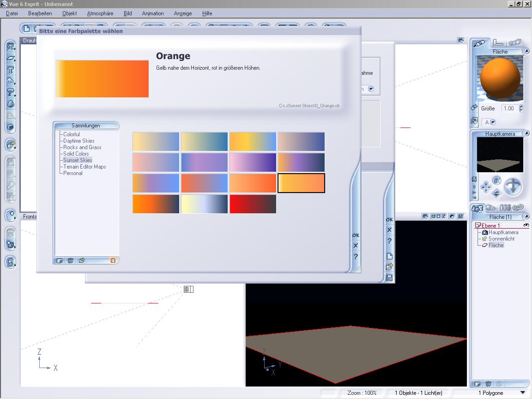Select the planet tool
The image size is (532, 399).
[11, 127]
